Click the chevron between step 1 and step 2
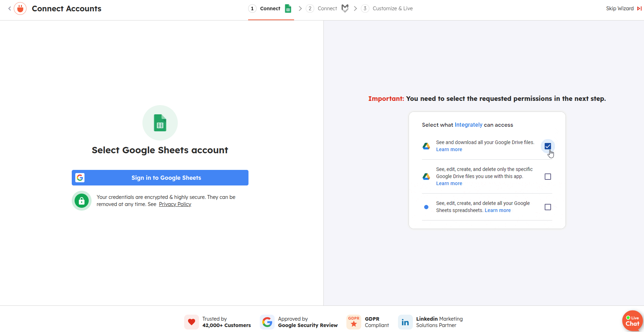Screen dimensions: 644x332 point(300,8)
